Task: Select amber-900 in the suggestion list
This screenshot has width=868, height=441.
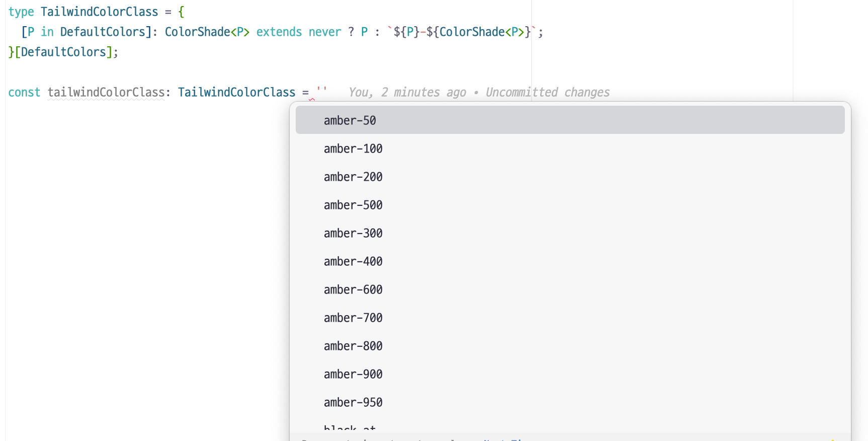Action: coord(353,374)
